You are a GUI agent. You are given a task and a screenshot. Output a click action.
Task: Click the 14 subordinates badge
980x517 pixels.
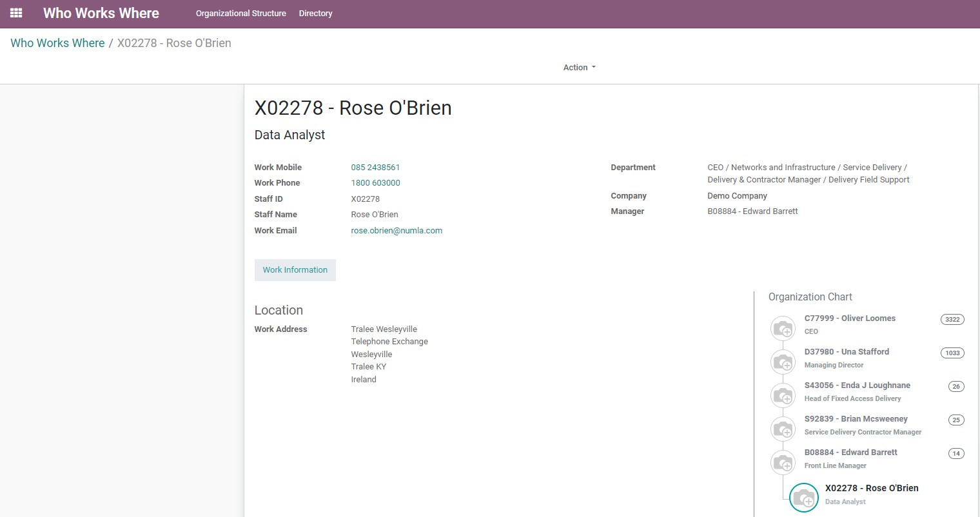pyautogui.click(x=956, y=454)
